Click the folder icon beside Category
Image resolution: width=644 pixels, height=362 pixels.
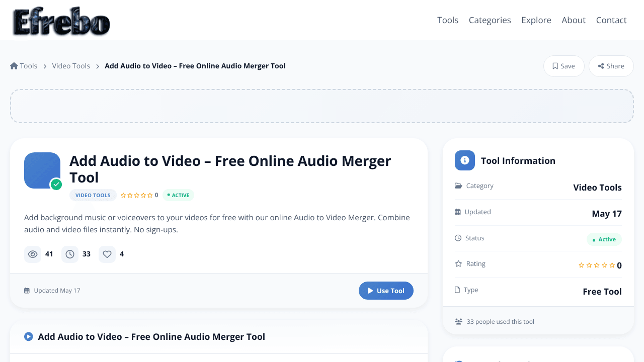click(x=458, y=186)
